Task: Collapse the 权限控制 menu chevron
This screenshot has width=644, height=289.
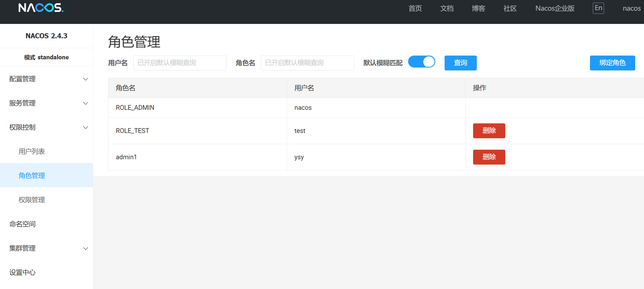Action: tap(85, 128)
